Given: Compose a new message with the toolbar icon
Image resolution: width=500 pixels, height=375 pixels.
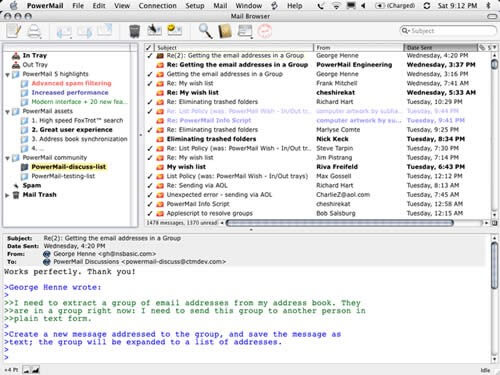Looking at the screenshot, I should [x=14, y=31].
